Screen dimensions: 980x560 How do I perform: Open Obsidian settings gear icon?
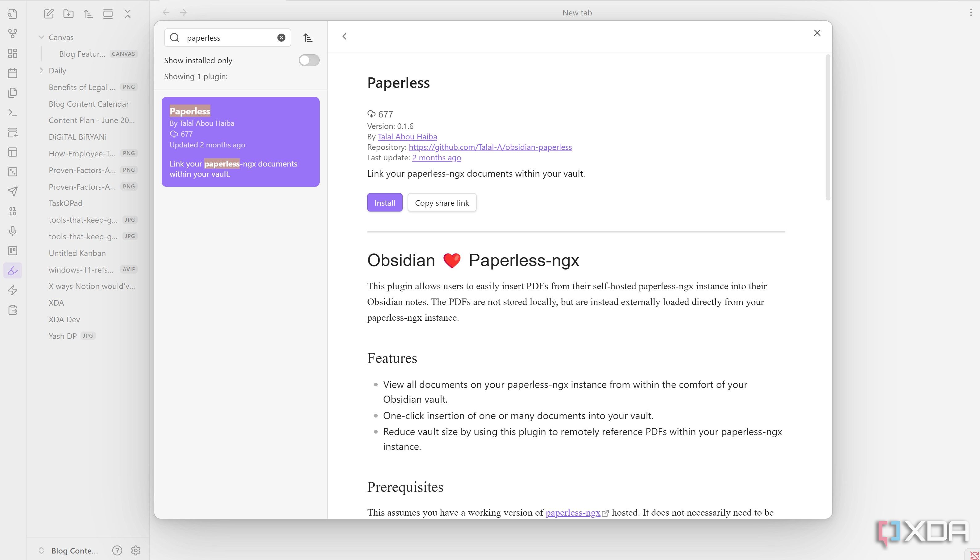[135, 550]
